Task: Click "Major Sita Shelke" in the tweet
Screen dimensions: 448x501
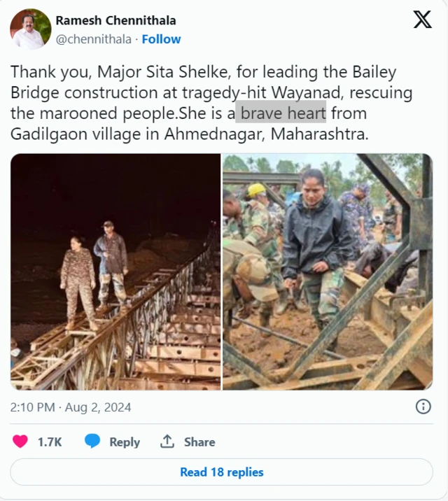Action: point(140,72)
